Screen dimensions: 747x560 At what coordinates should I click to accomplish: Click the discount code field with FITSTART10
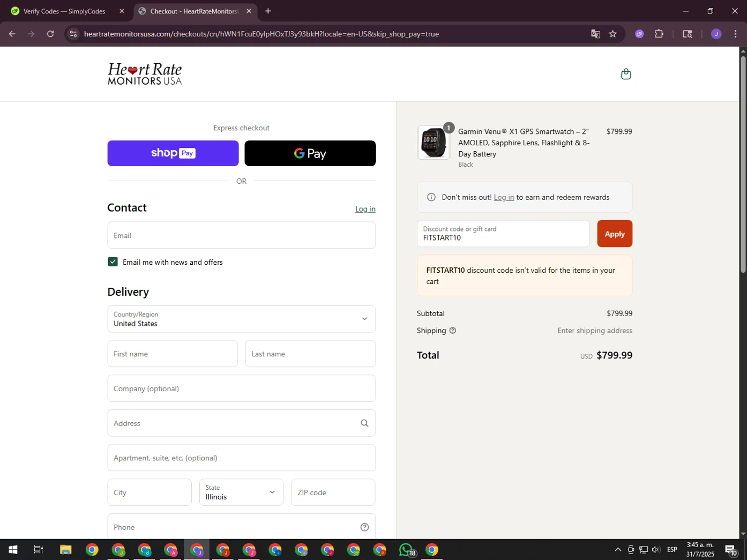click(x=503, y=233)
